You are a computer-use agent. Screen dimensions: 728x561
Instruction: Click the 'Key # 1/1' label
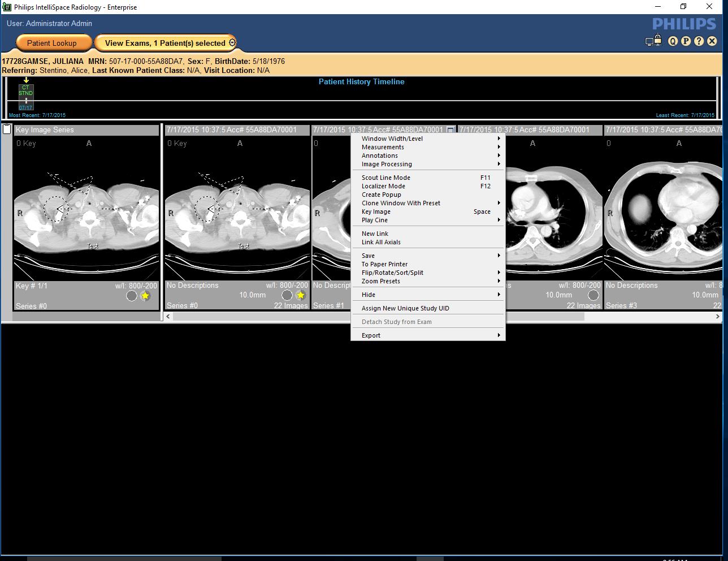(x=32, y=286)
